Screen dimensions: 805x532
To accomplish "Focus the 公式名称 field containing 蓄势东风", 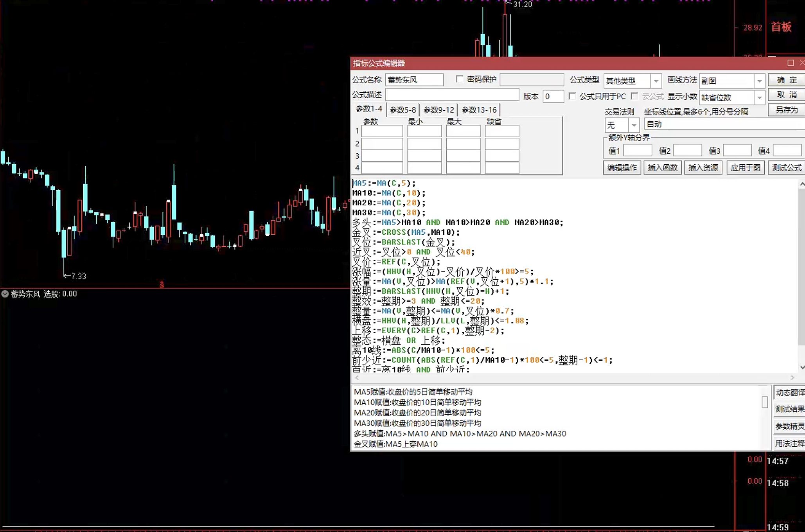I will pyautogui.click(x=414, y=80).
